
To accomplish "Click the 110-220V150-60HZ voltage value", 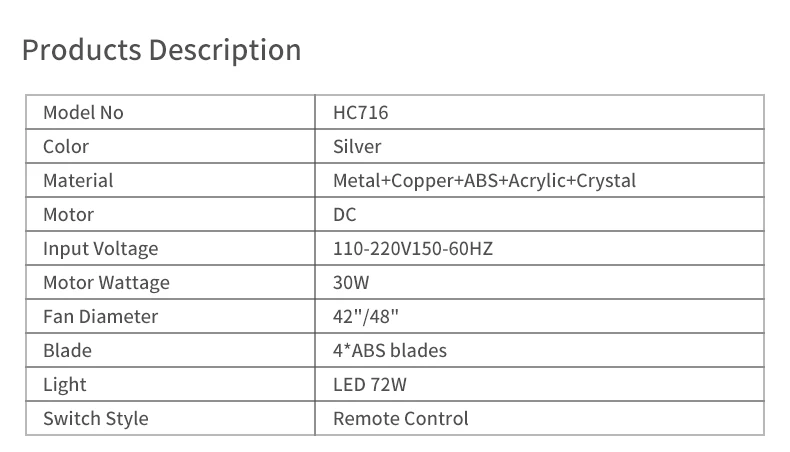I will (412, 249).
